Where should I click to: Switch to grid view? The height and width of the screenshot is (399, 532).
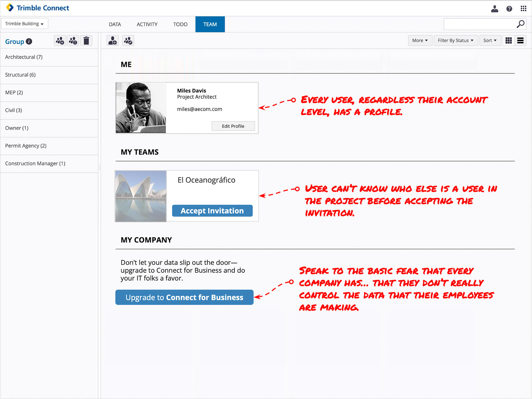[508, 40]
